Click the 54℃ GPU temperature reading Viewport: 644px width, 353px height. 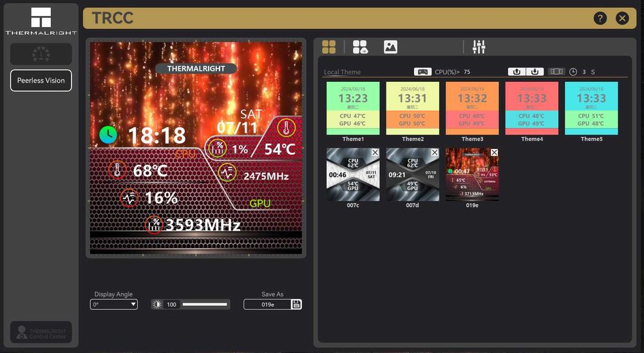pyautogui.click(x=279, y=149)
